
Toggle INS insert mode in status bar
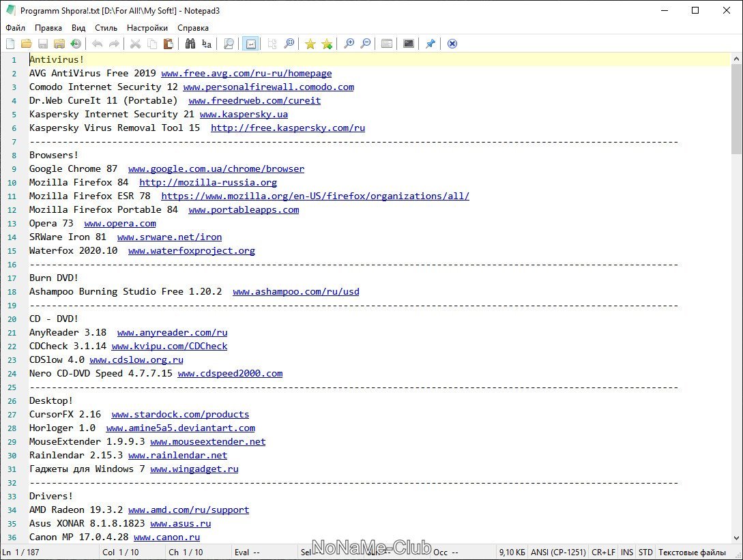[x=627, y=552]
